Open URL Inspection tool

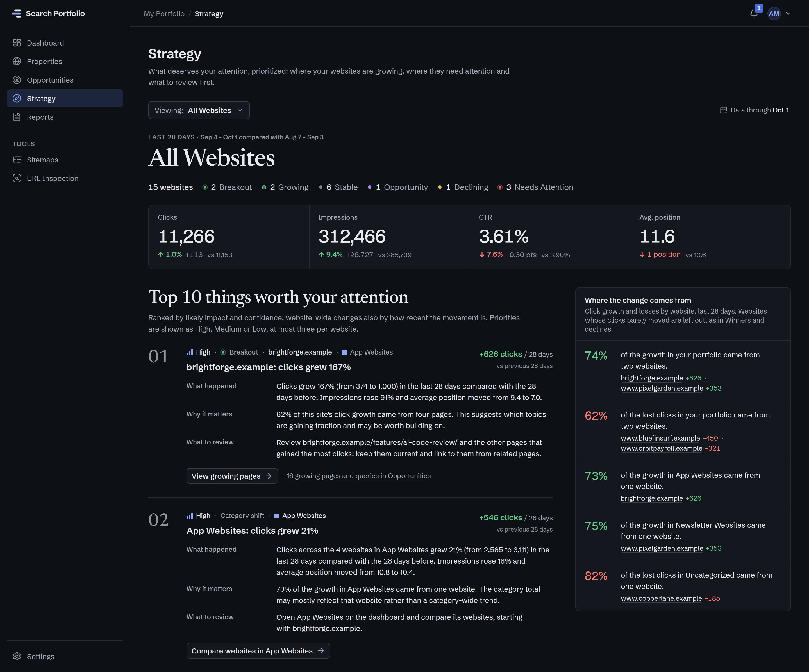[65, 178]
